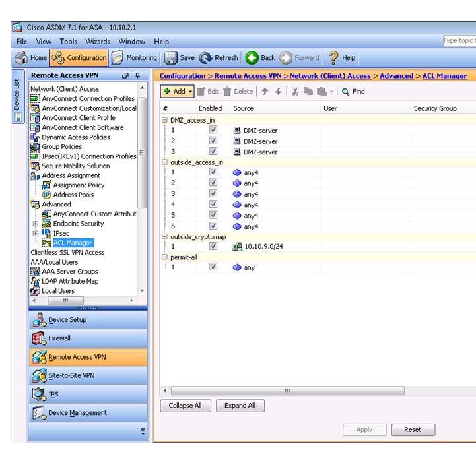Click the Save toolbar icon
The image size is (476, 475).
pyautogui.click(x=172, y=58)
